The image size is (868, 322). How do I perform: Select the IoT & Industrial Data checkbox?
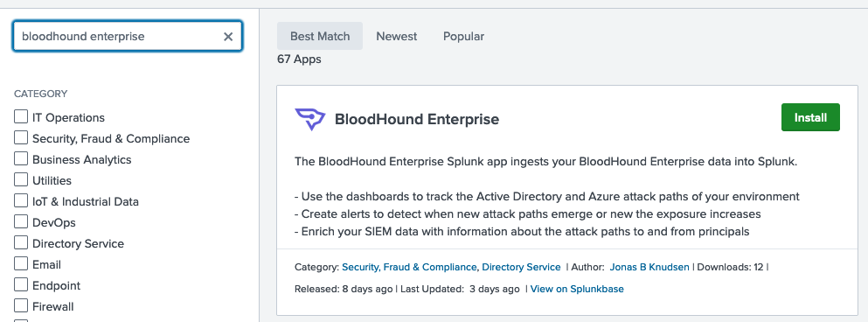pos(20,201)
